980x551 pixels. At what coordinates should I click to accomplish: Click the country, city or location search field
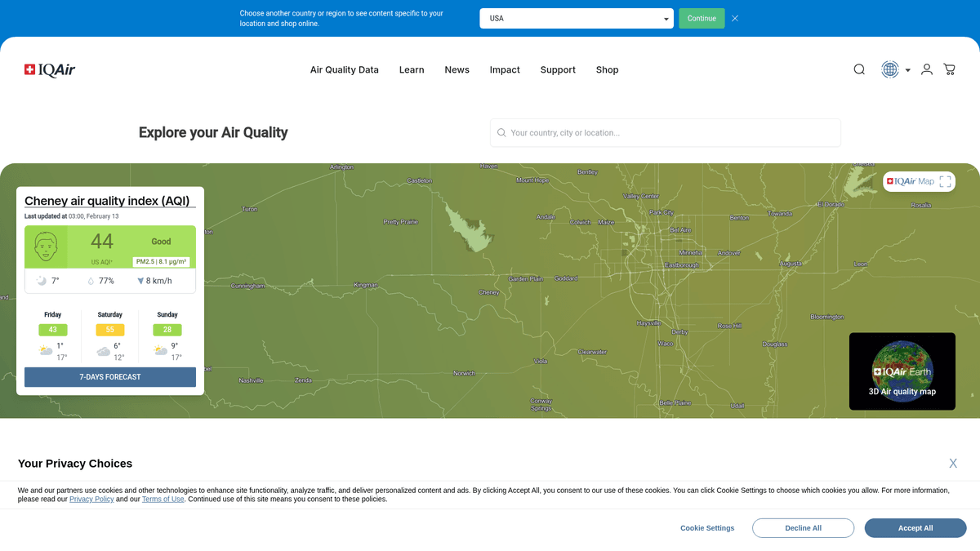coord(666,132)
